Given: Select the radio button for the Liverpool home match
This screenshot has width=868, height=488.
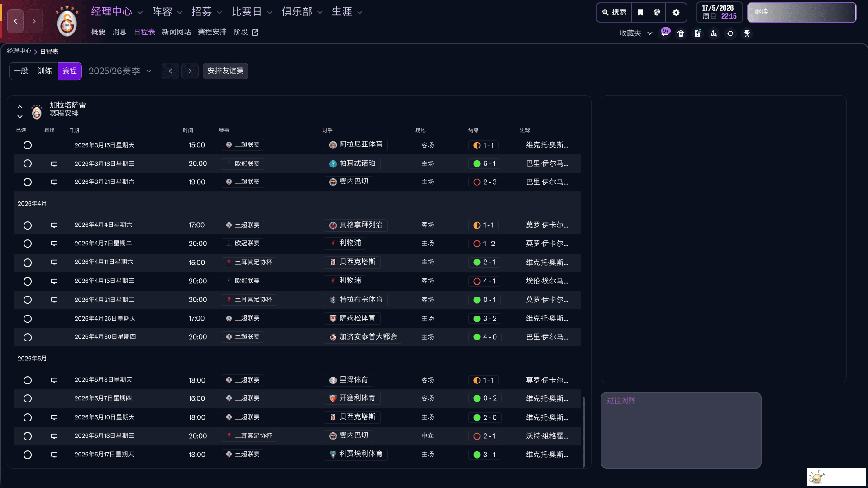Looking at the screenshot, I should click(x=28, y=244).
